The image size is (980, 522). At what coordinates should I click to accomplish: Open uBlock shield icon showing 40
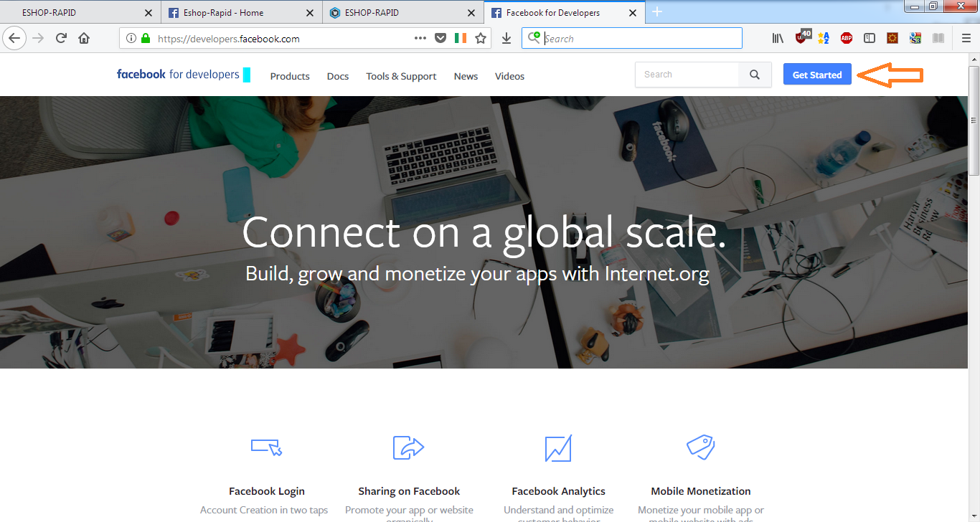point(803,37)
